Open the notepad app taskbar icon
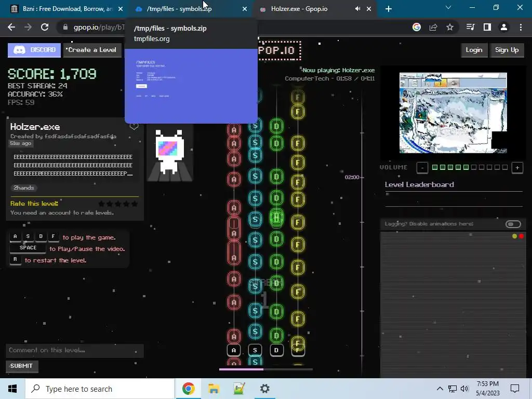Screen dimensions: 532x399 point(239,389)
